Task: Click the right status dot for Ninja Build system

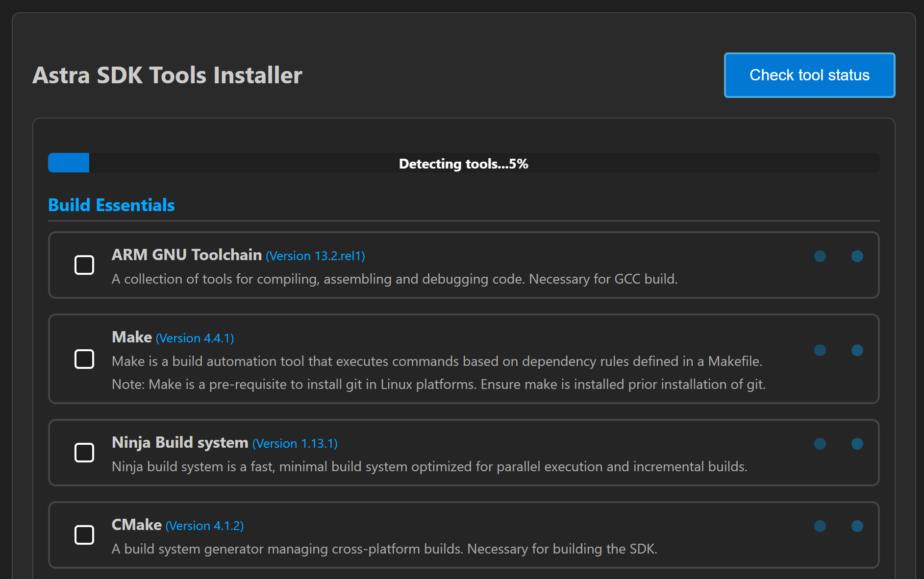Action: pos(857,444)
